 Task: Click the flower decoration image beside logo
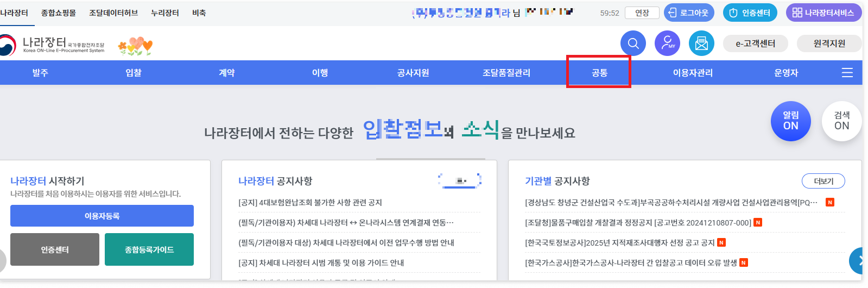[135, 46]
